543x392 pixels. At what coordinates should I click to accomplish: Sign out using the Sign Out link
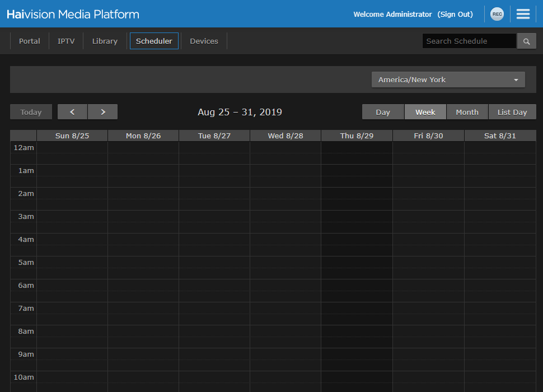455,14
